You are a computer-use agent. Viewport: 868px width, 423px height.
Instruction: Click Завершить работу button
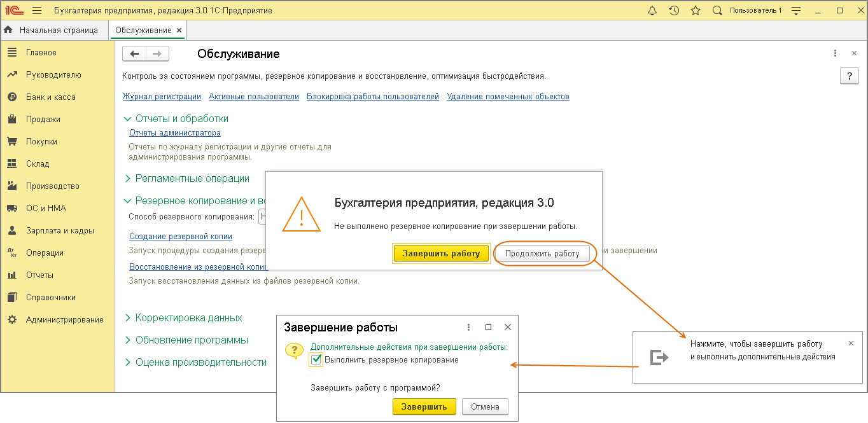point(441,253)
